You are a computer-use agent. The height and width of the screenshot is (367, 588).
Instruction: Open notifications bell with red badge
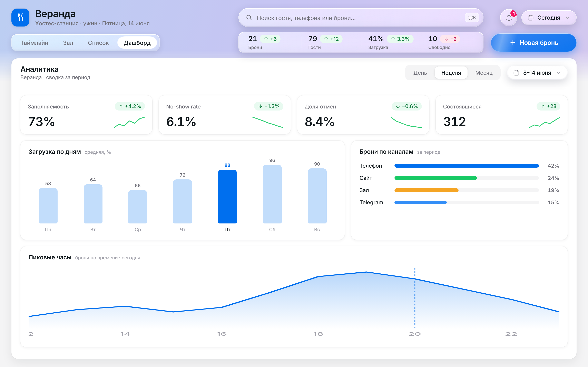point(509,18)
